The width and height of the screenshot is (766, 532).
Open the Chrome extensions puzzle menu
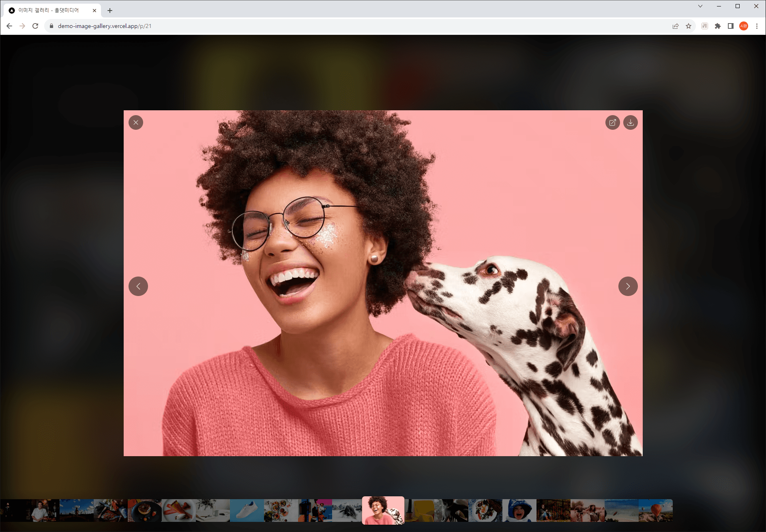(x=718, y=26)
